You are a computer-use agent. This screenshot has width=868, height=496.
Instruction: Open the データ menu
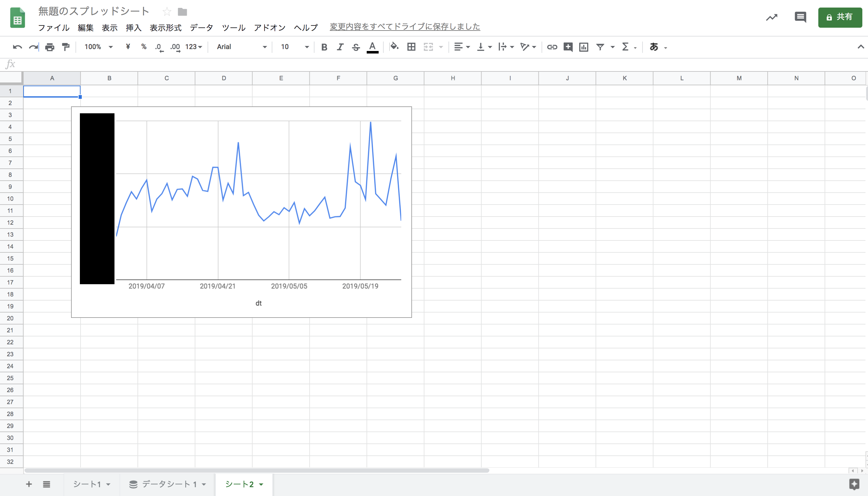coord(202,28)
